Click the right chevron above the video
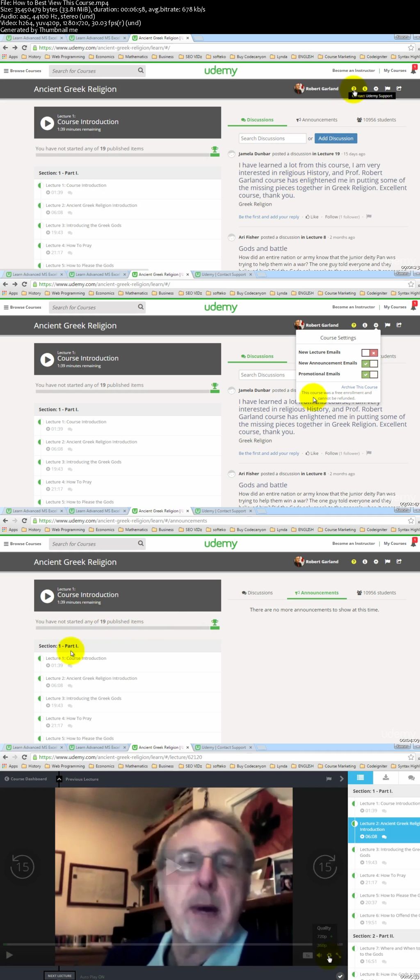The height and width of the screenshot is (980, 420). (341, 779)
